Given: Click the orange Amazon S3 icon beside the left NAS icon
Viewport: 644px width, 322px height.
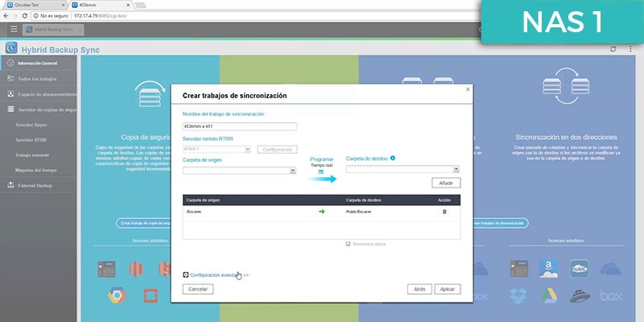Looking at the screenshot, I should click(136, 269).
